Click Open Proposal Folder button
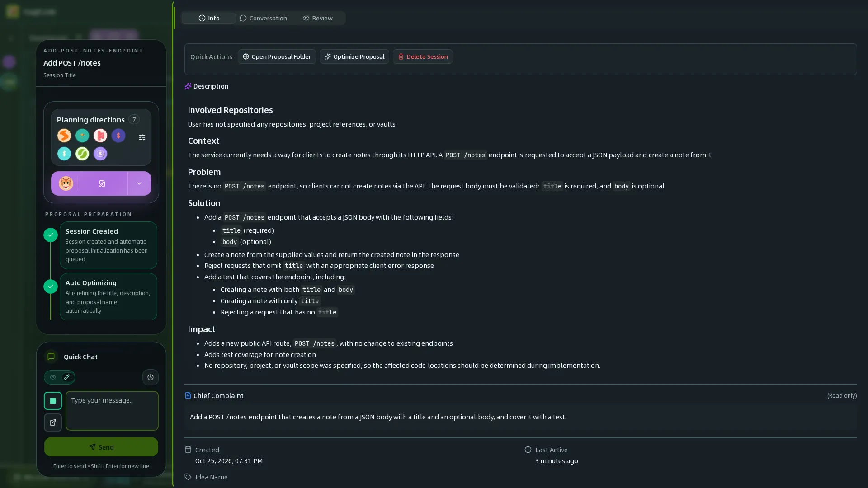Screen dimensions: 868x488 point(277,56)
